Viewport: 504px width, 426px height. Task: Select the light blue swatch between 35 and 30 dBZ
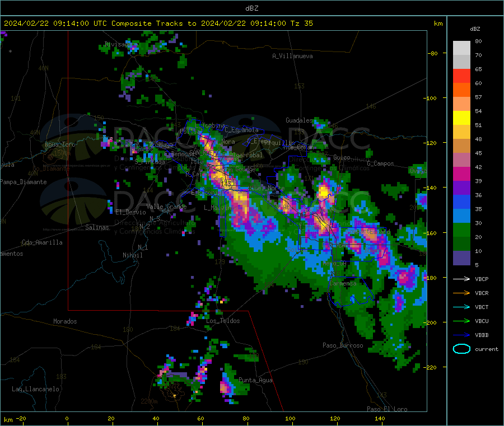point(461,216)
